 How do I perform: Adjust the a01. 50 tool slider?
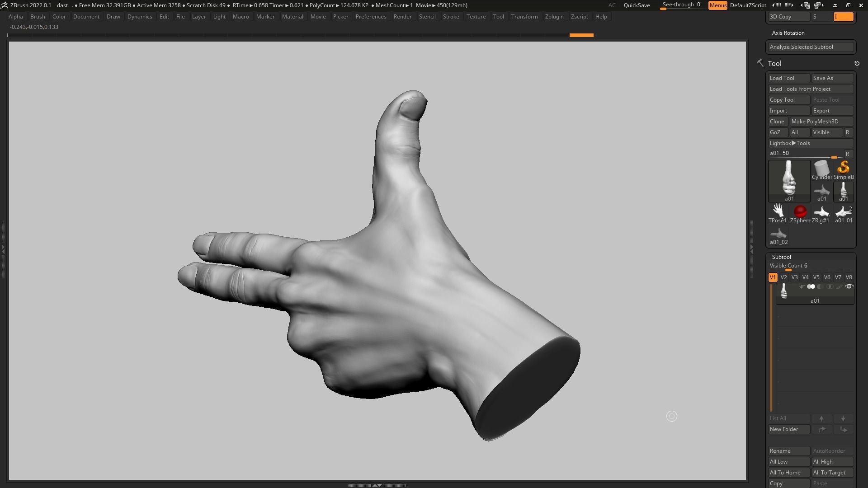pos(805,154)
